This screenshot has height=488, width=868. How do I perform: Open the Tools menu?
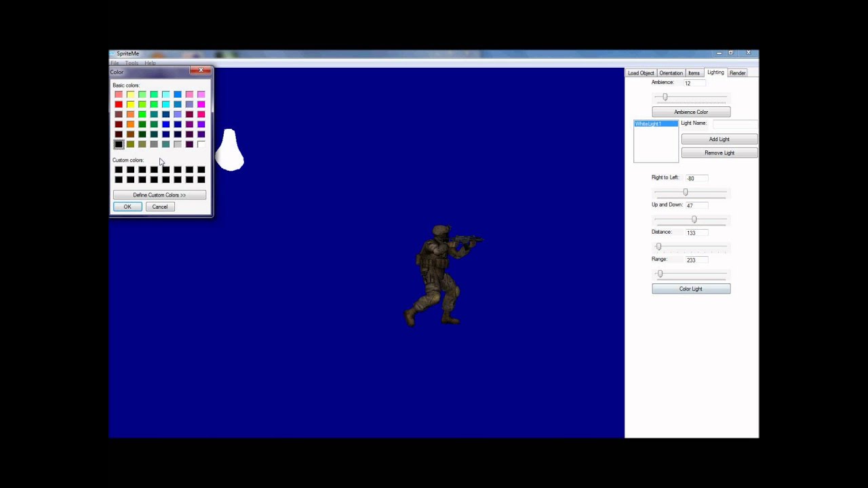tap(132, 62)
